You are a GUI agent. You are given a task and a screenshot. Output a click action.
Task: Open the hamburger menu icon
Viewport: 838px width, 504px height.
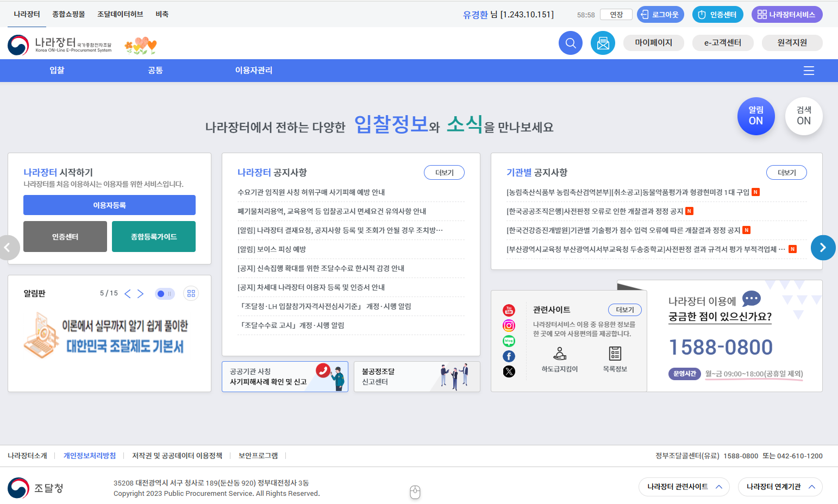point(809,71)
